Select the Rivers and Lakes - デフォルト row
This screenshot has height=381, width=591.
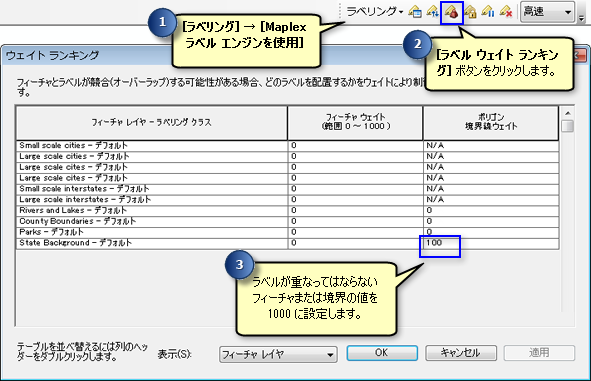(x=287, y=211)
